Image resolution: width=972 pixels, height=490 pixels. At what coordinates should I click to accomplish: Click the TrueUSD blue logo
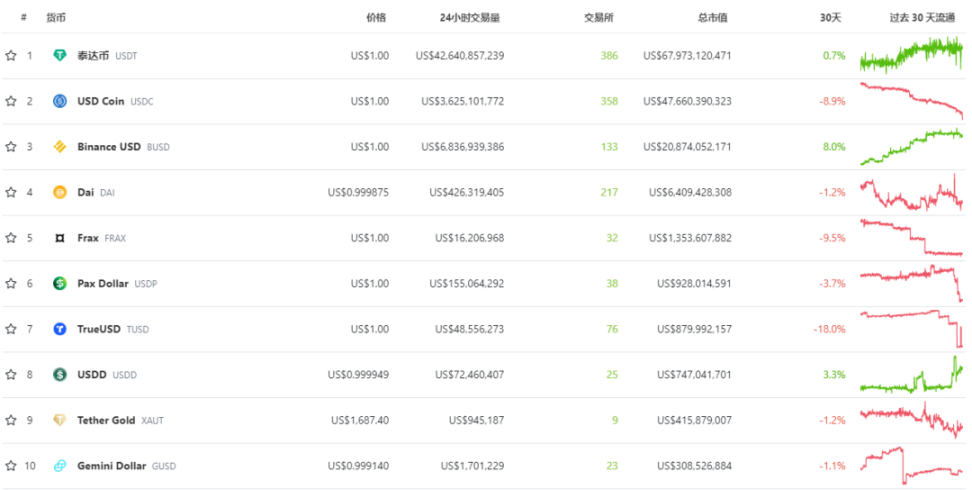pyautogui.click(x=60, y=329)
